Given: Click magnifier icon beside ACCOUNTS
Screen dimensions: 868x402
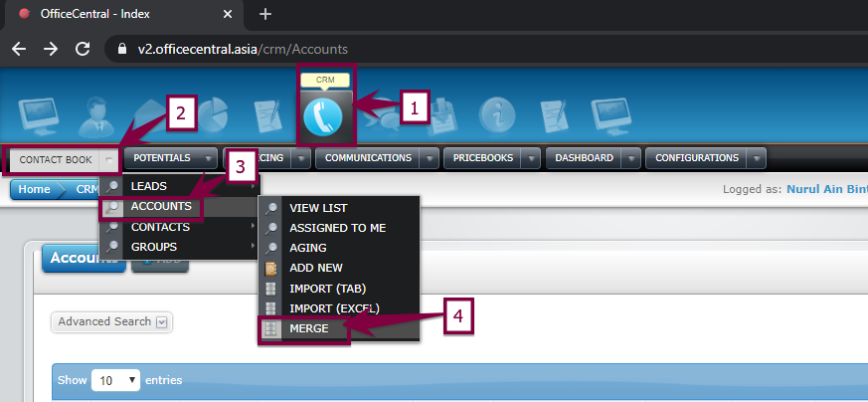Looking at the screenshot, I should click(112, 207).
